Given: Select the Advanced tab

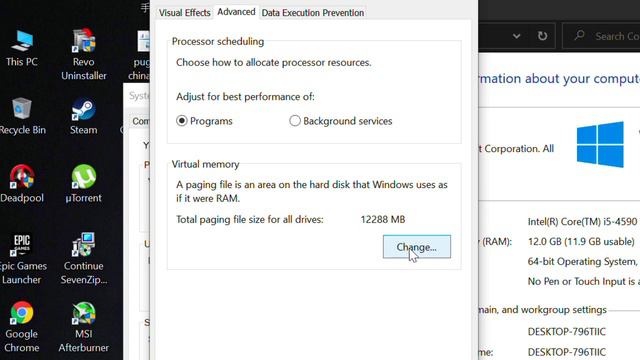Looking at the screenshot, I should [236, 12].
